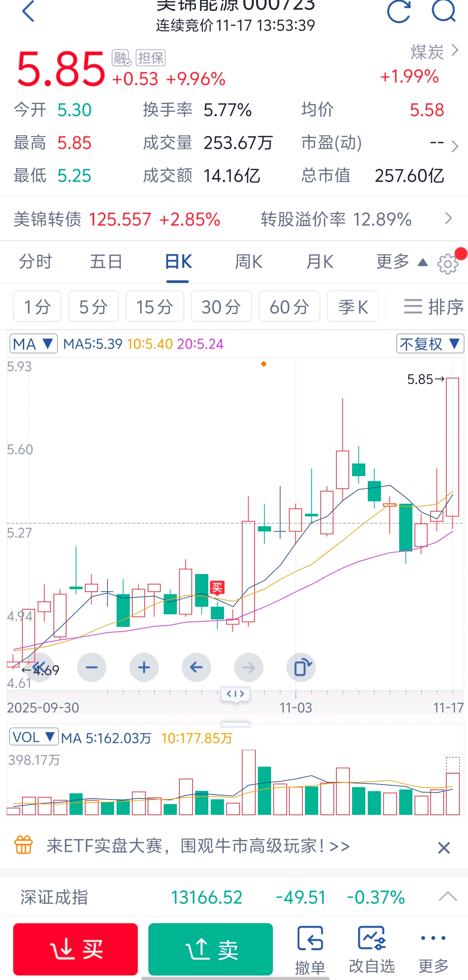Open the 不复权 adjustment dropdown

[430, 344]
